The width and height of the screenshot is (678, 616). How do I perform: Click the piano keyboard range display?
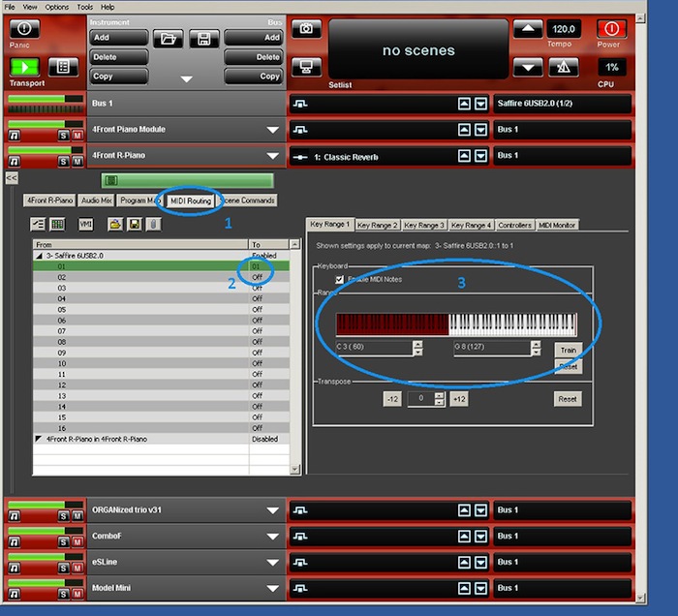coord(455,324)
